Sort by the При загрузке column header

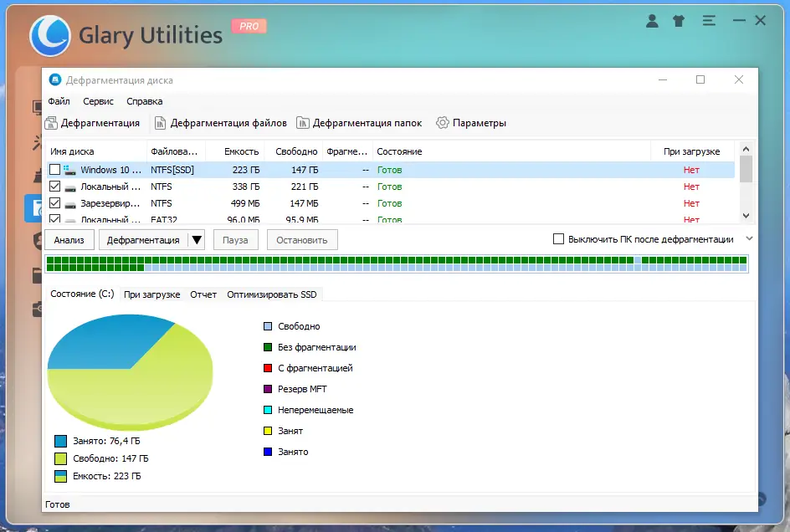691,151
